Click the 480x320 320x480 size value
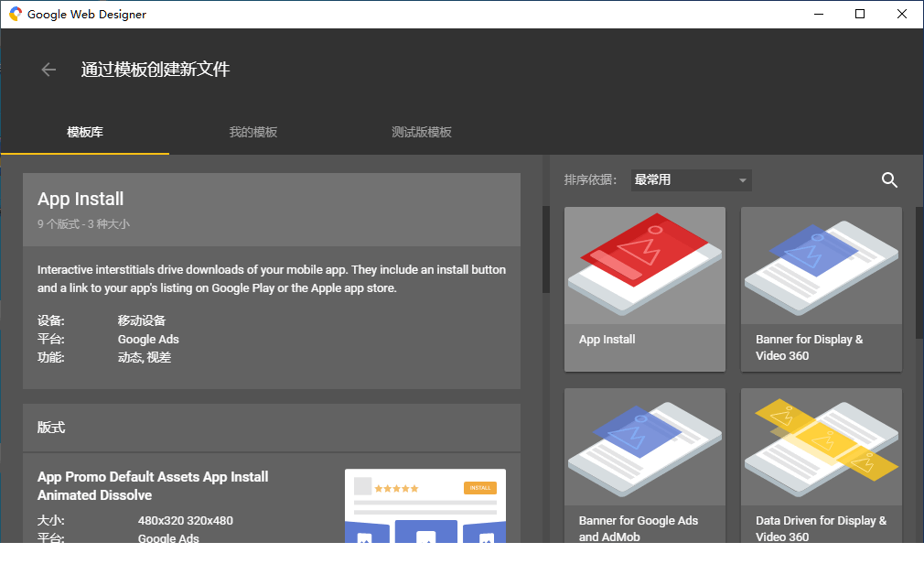This screenshot has width=924, height=564. [x=185, y=520]
